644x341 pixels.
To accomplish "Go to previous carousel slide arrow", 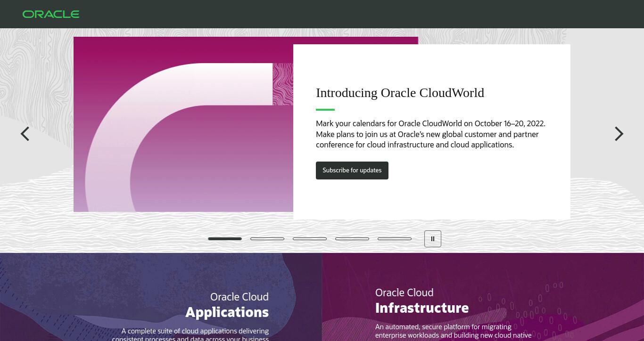I will point(25,134).
